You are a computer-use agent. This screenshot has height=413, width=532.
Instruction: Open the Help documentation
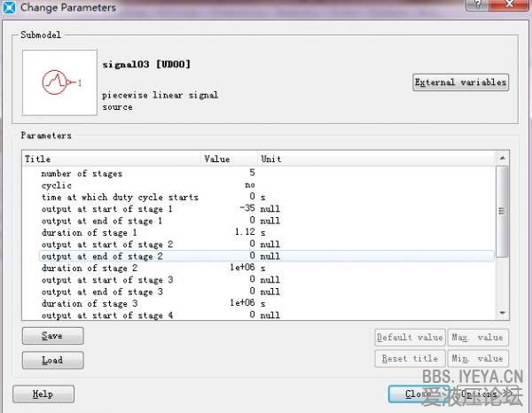pos(43,394)
